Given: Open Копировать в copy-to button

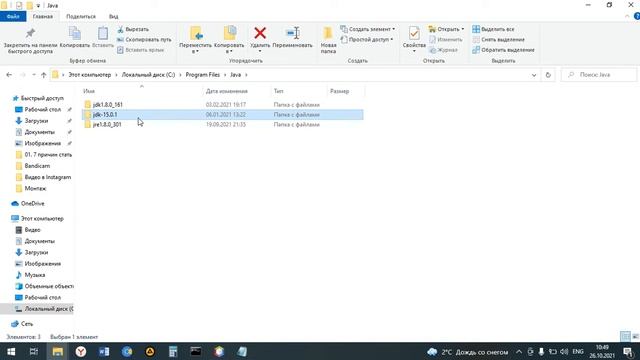Looking at the screenshot, I should [229, 40].
